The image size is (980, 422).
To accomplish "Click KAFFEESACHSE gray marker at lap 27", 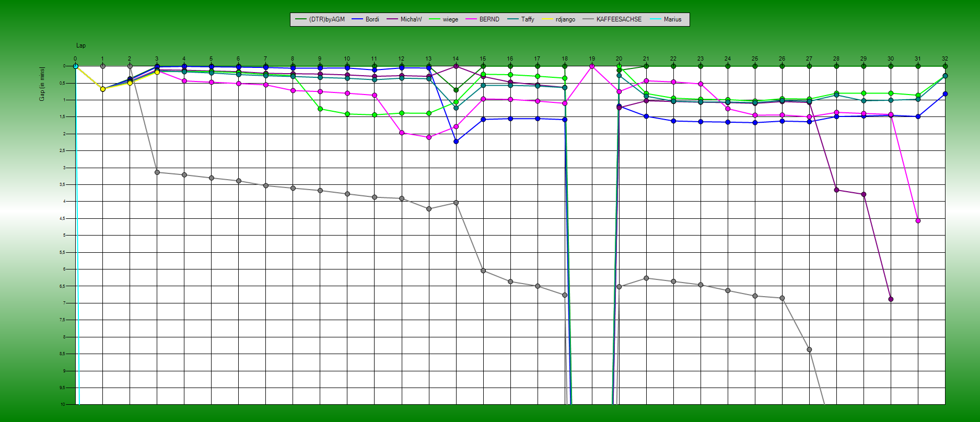I will (809, 349).
